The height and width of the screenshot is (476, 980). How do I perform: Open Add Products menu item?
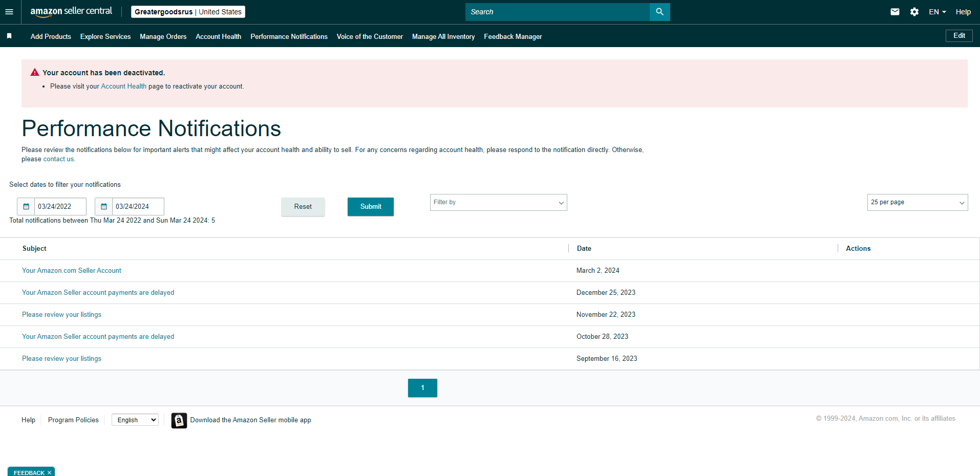(51, 36)
